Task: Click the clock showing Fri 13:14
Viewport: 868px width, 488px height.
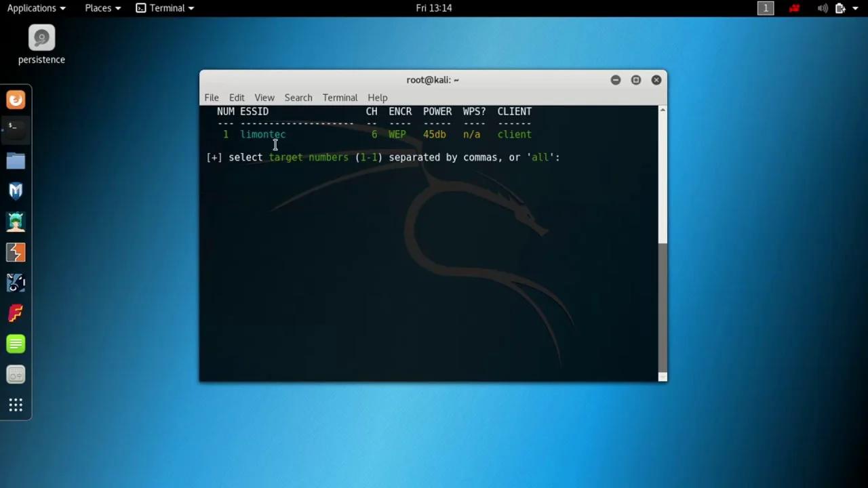Action: pyautogui.click(x=434, y=8)
